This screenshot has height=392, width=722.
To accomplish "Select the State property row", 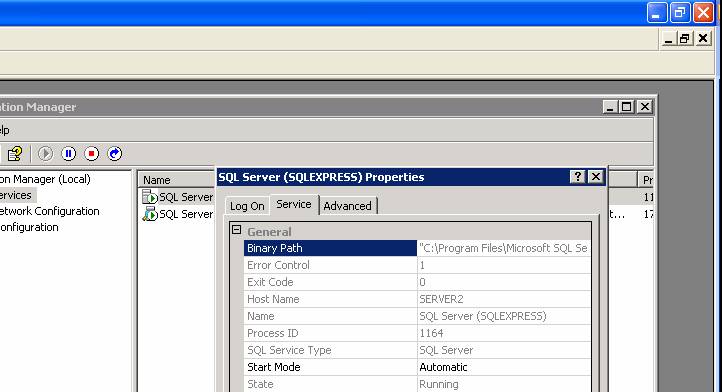I will [417, 384].
